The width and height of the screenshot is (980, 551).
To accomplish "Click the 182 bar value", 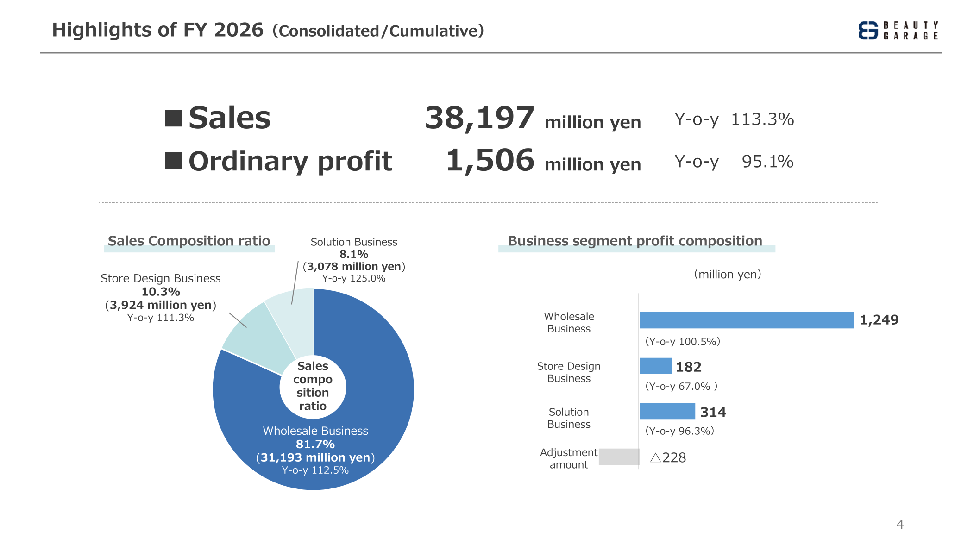I will (x=689, y=367).
